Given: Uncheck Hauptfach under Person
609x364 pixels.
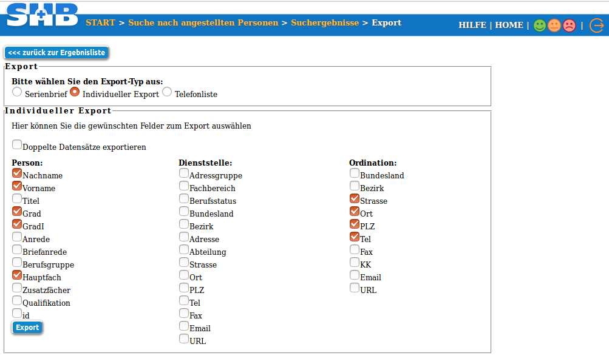Looking at the screenshot, I should pyautogui.click(x=17, y=274).
